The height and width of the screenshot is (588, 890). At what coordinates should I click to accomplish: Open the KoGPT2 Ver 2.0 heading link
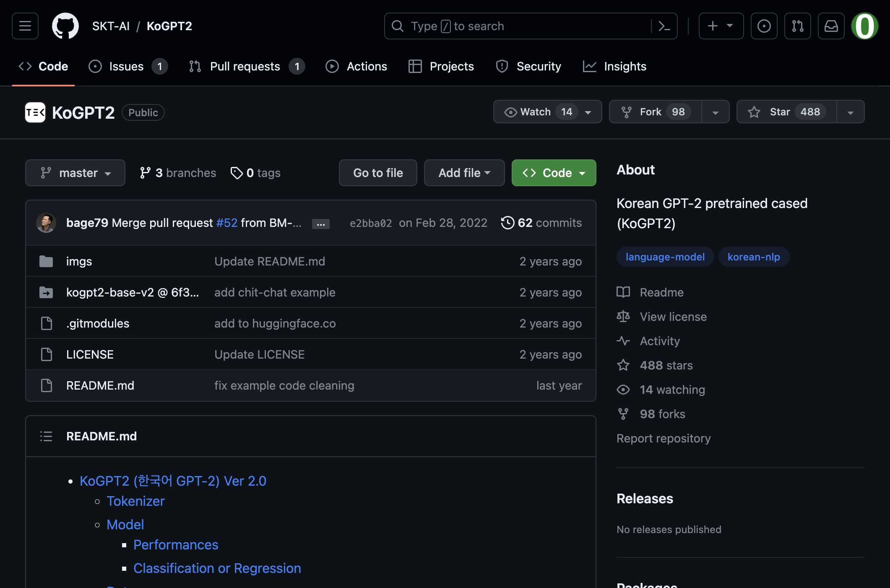click(173, 481)
